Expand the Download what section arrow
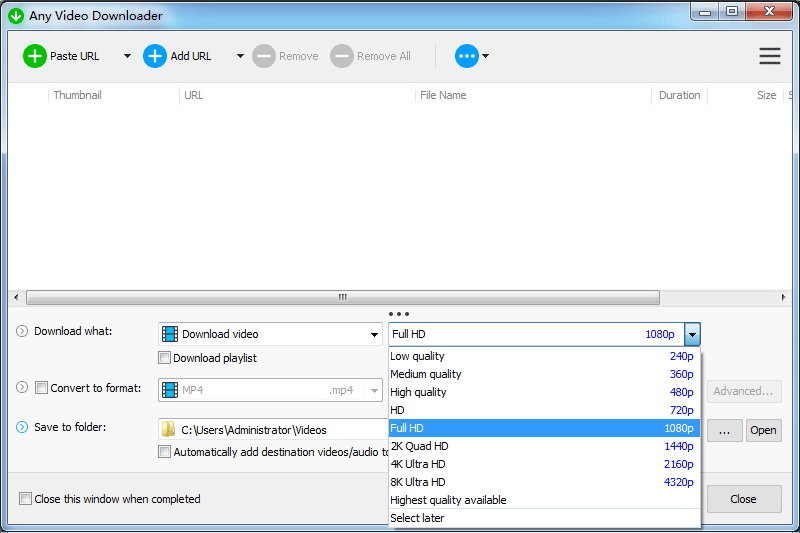 (22, 331)
